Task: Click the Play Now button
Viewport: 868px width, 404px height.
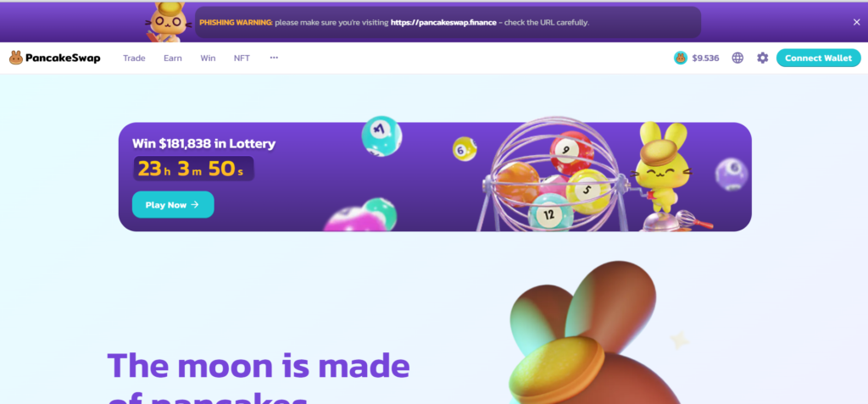Action: pyautogui.click(x=173, y=205)
